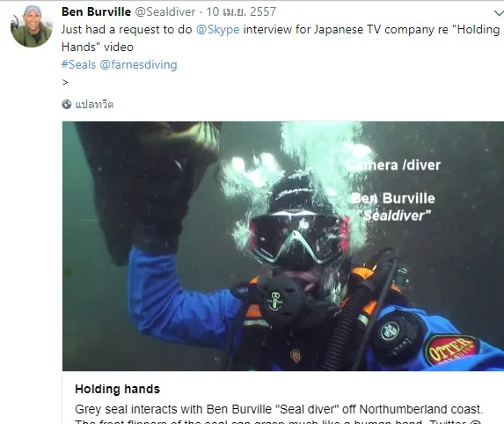504x424 pixels.
Task: Open the Holding hands card title
Action: 117,389
